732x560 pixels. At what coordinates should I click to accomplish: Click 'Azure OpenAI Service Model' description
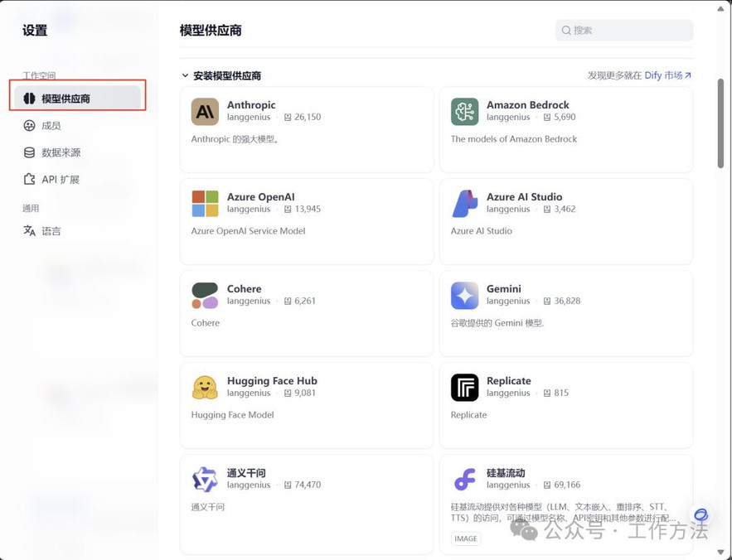pyautogui.click(x=248, y=231)
